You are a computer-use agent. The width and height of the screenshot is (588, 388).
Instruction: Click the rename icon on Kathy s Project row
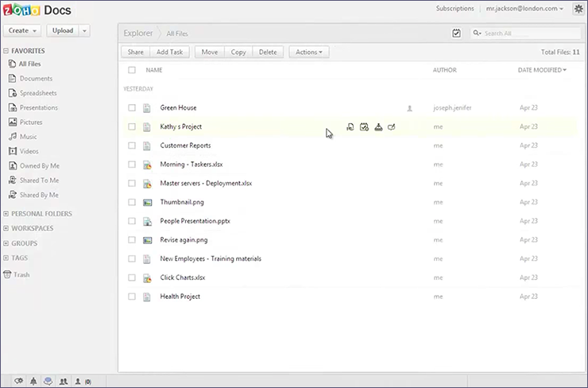392,127
